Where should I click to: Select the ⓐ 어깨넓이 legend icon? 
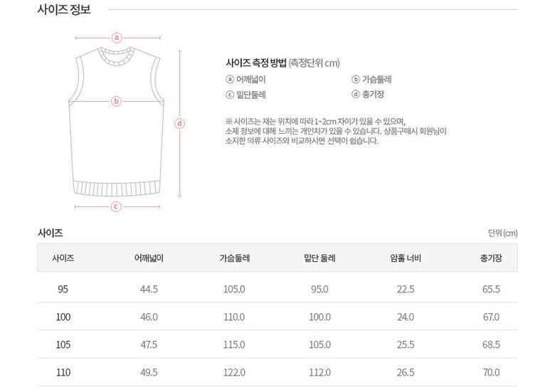tap(230, 80)
